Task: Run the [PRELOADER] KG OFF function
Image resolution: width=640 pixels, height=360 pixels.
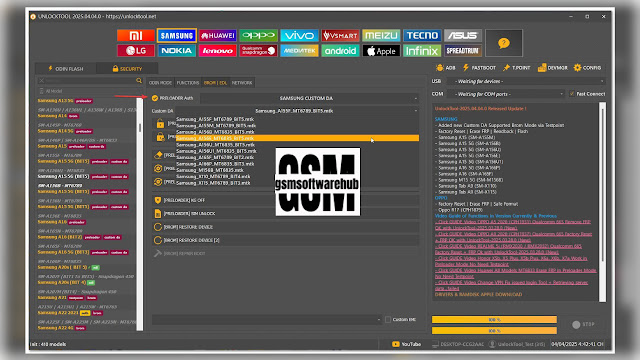Action: 286,200
